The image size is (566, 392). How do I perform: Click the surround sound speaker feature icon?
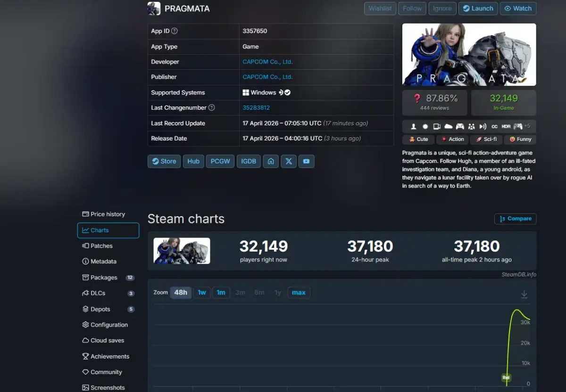click(x=483, y=126)
